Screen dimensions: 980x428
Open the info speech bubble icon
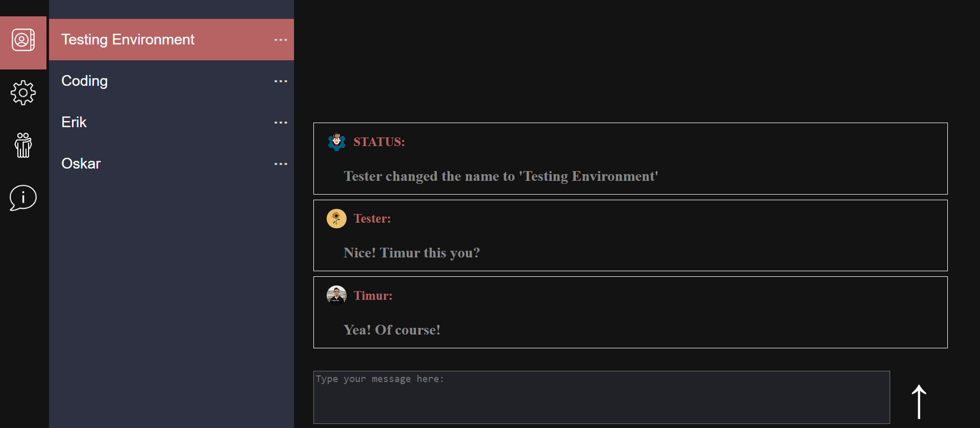tap(23, 198)
